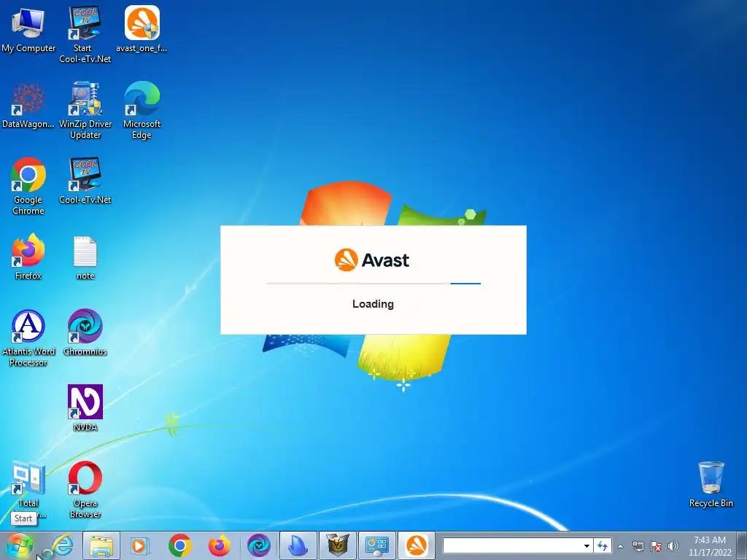Viewport: 747px width, 560px height.
Task: Expand the taskbar address bar dropdown arrow
Action: click(x=587, y=546)
